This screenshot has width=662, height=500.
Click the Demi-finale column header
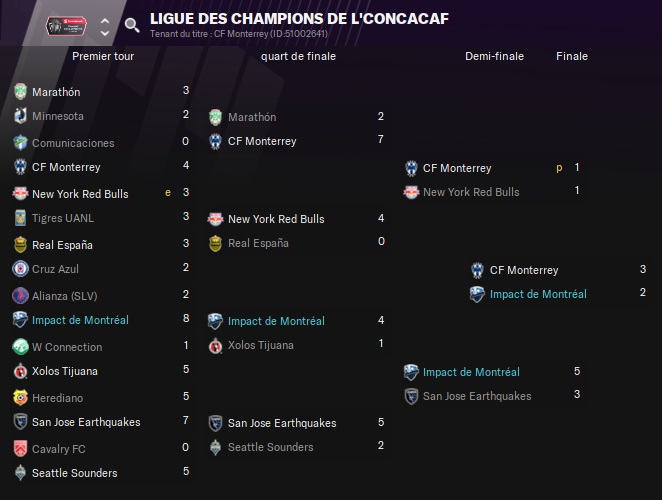point(494,56)
